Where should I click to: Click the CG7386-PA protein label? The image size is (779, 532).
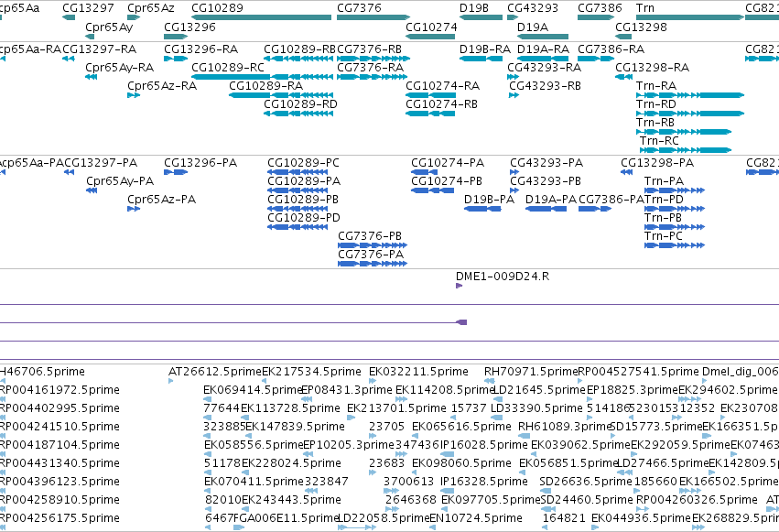pos(611,200)
